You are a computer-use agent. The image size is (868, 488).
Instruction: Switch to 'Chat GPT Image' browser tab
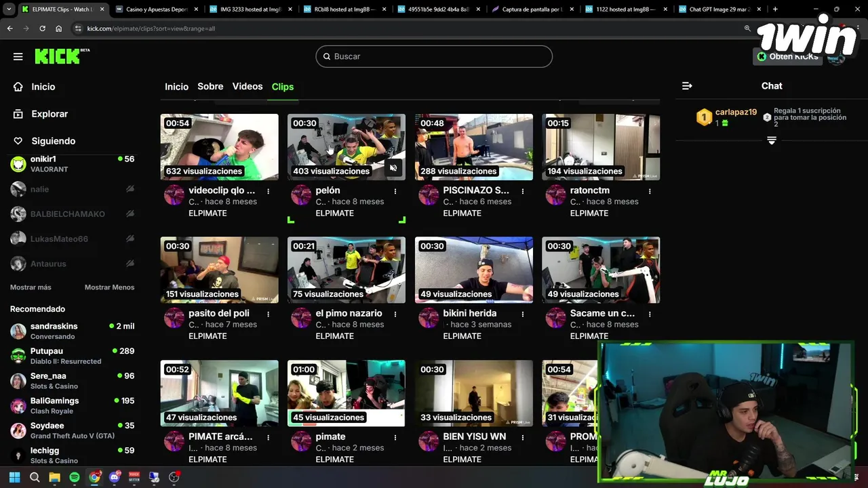point(721,9)
